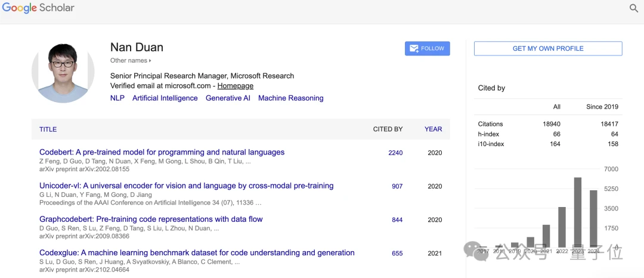644x278 pixels.
Task: Open the Unicoder-vl paper title
Action: click(186, 186)
